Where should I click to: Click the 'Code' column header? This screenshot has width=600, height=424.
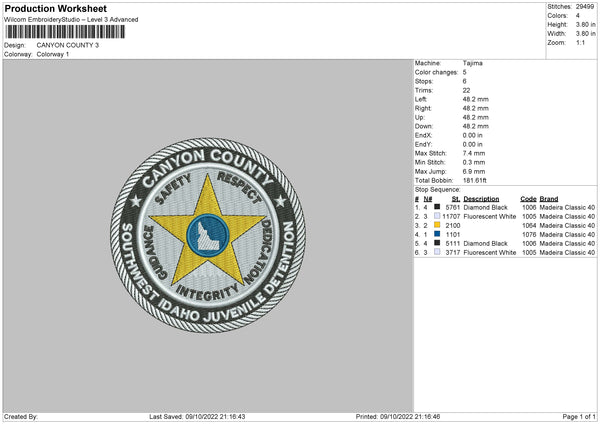(x=528, y=199)
